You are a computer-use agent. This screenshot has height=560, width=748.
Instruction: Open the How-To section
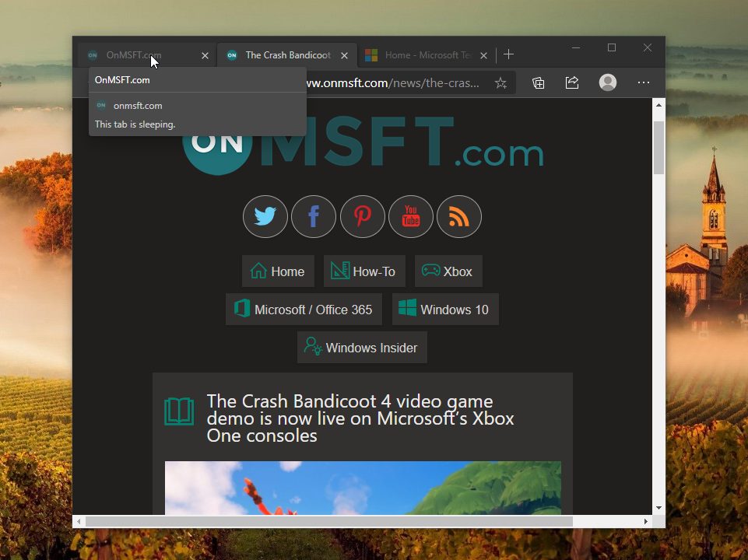[364, 271]
